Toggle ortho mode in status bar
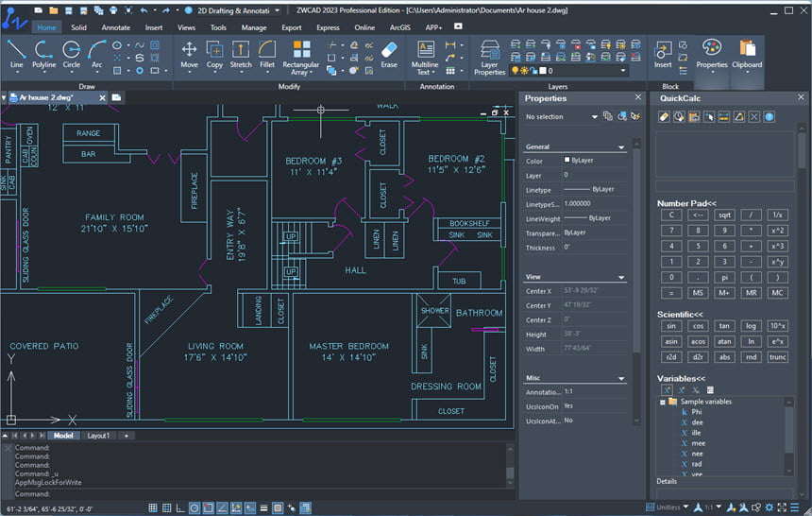 coord(180,508)
